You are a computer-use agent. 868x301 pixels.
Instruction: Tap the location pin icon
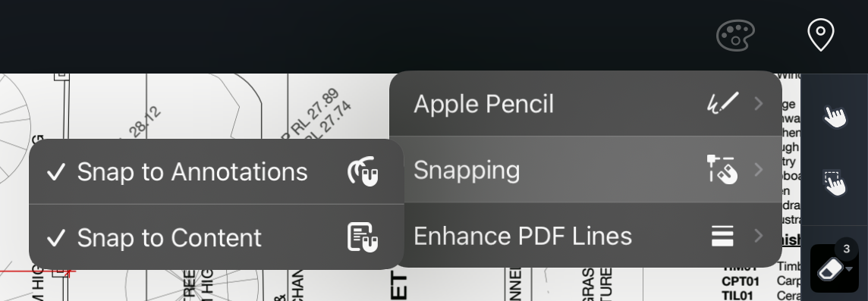[820, 35]
